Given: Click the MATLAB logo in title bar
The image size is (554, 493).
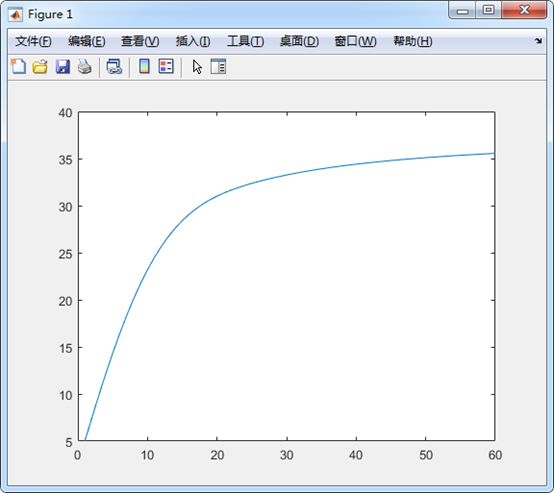Looking at the screenshot, I should [16, 14].
